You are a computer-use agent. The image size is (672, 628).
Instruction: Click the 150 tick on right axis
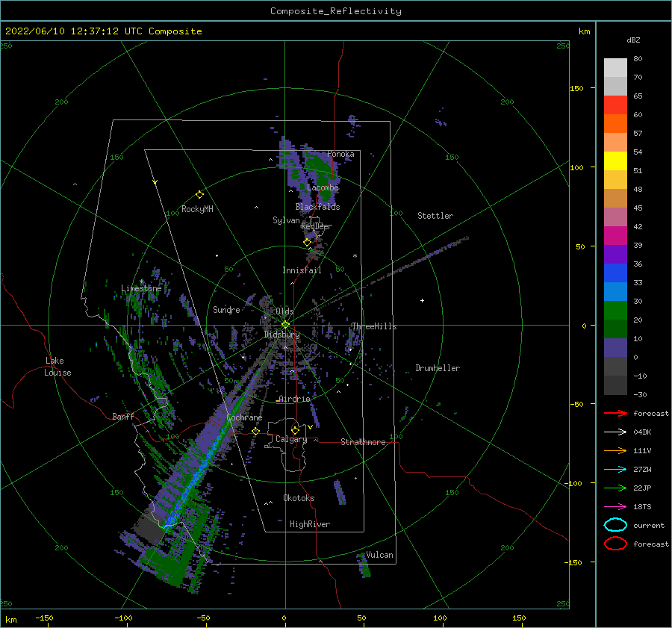click(x=576, y=88)
